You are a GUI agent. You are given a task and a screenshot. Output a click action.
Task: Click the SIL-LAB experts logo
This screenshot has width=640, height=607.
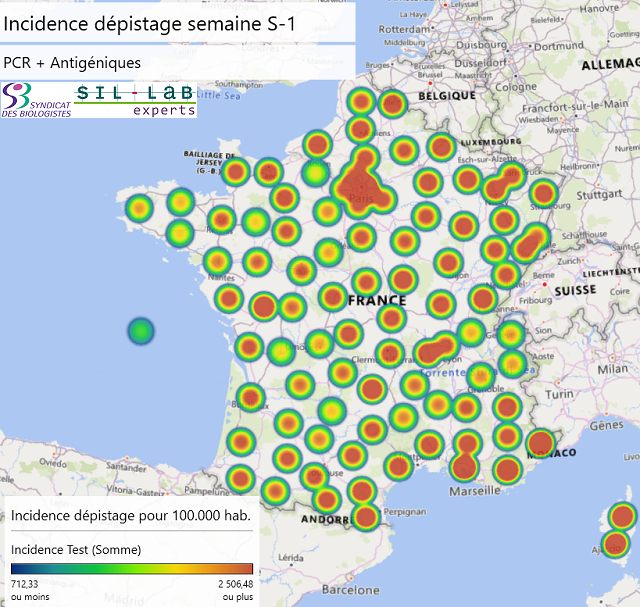click(x=136, y=100)
